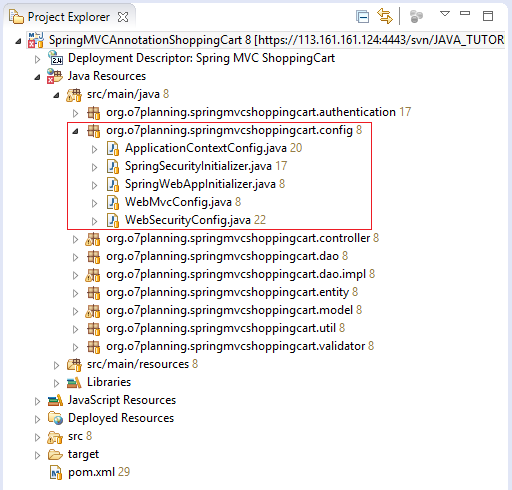The height and width of the screenshot is (490, 512).
Task: Click the Collapse All toolbar icon
Action: coord(362,16)
